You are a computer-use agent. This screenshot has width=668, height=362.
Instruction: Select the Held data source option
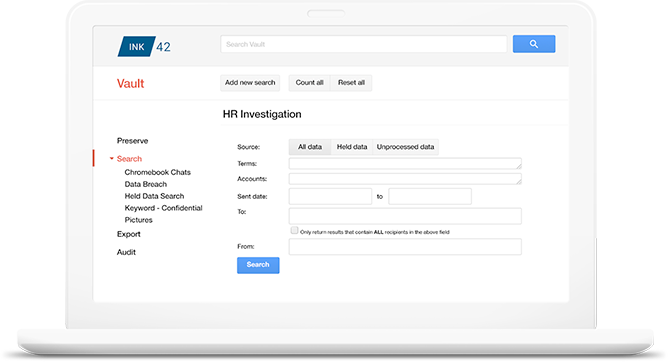click(352, 147)
